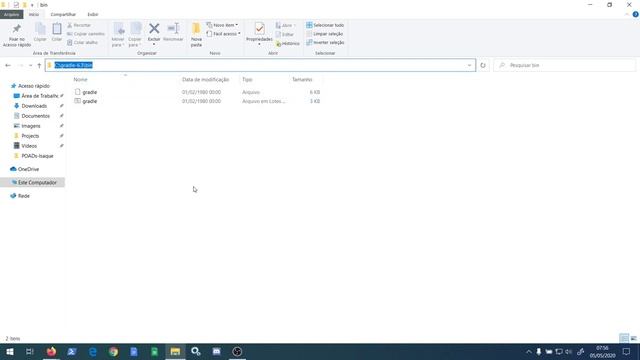Sort by the Tipo column header

point(247,80)
